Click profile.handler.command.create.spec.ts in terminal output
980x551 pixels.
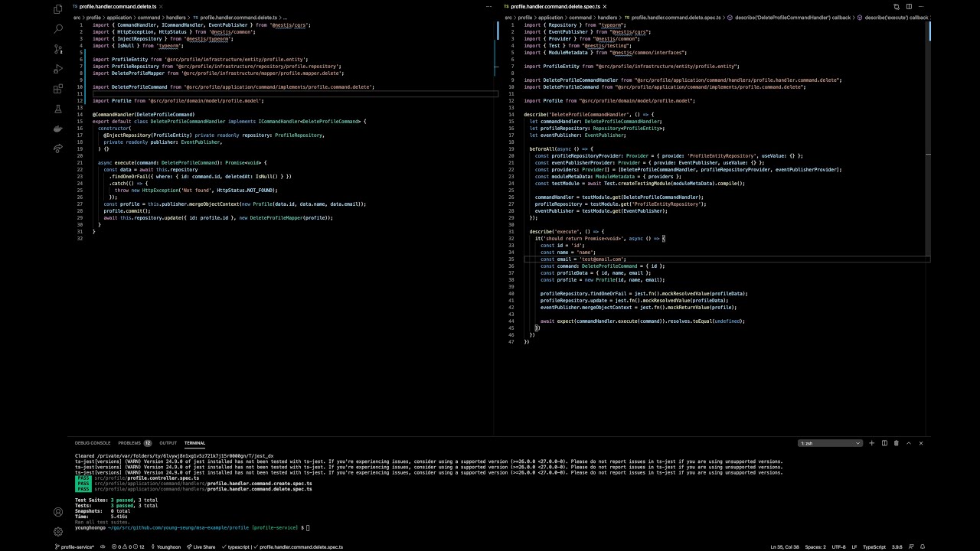[260, 484]
